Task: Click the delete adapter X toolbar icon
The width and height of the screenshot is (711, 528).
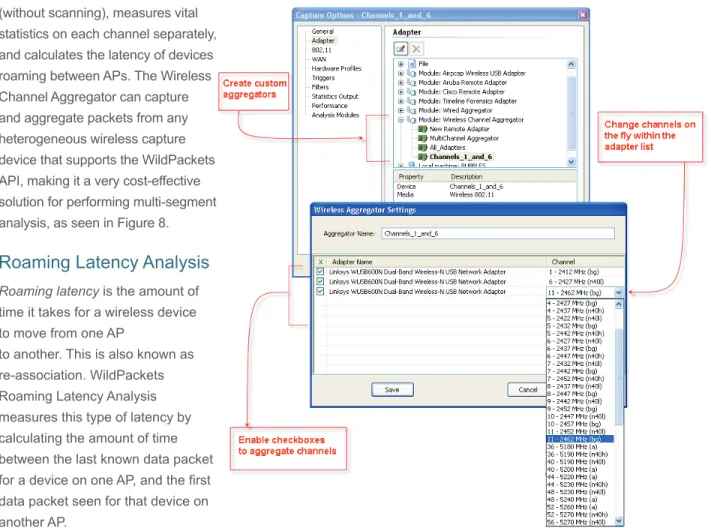Action: [416, 49]
